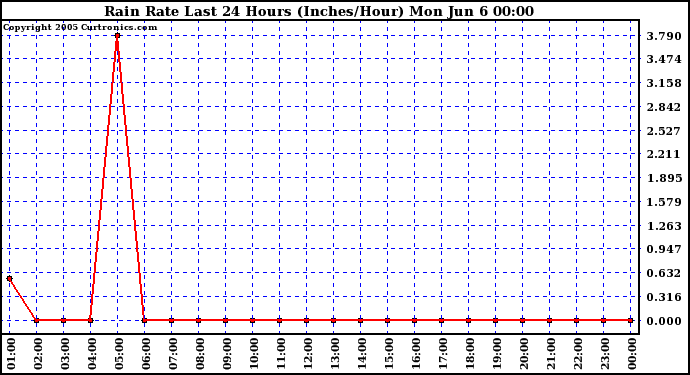Click the x-axis label 19:00
This screenshot has width=690, height=375.
click(x=496, y=353)
